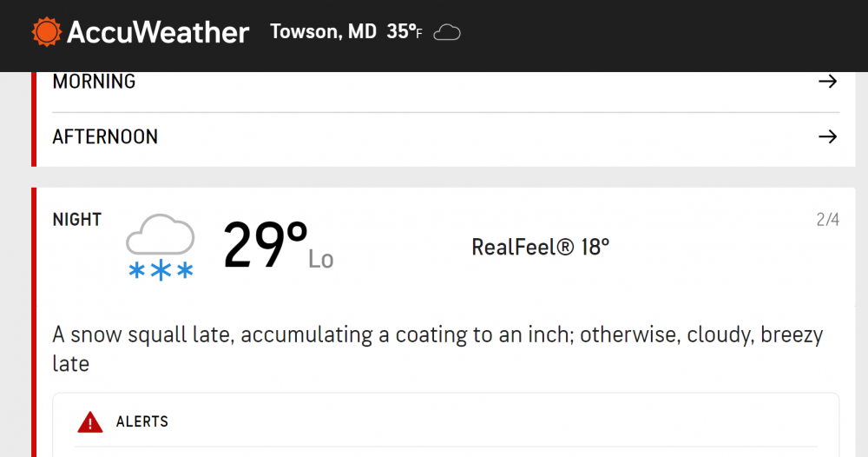This screenshot has height=457, width=868.
Task: Click the AccuWeather wordmark in the header
Action: pos(158,33)
